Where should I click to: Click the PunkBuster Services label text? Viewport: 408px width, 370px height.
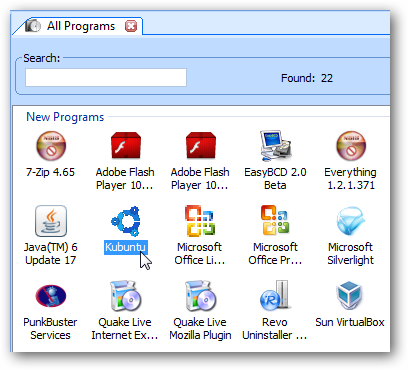[50, 329]
